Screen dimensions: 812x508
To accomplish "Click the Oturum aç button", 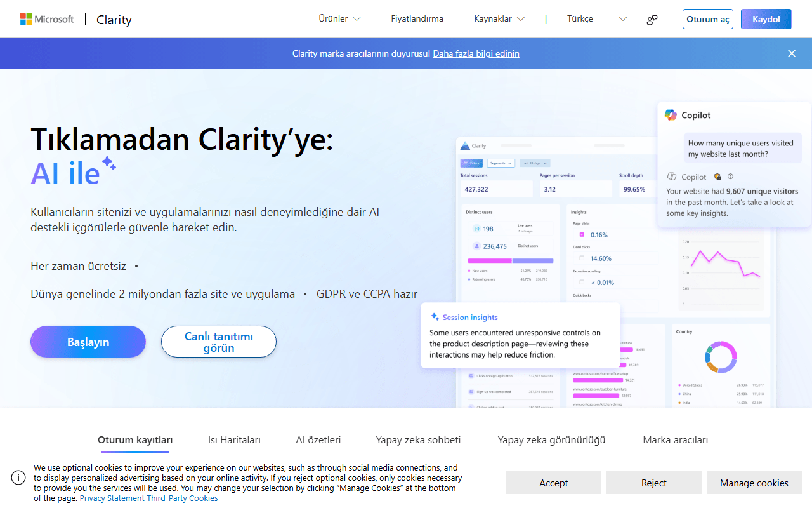I will 707,19.
